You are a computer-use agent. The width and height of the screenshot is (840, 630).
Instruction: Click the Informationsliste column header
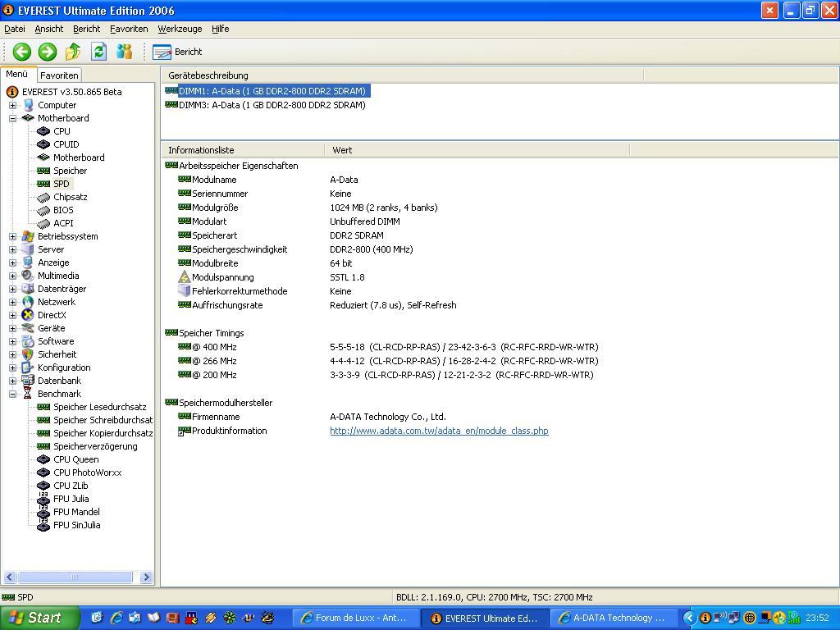242,150
